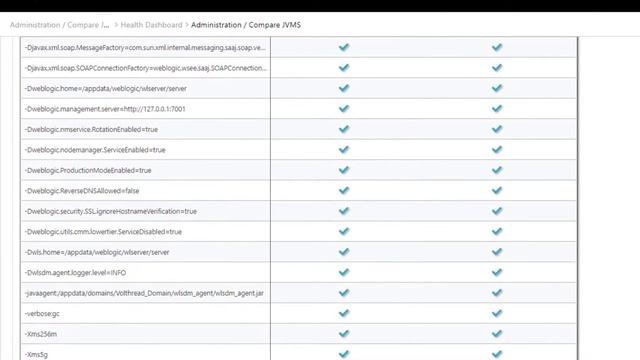The height and width of the screenshot is (360, 640).
Task: Click left checkmark in MessageFactory row
Action: click(x=344, y=47)
